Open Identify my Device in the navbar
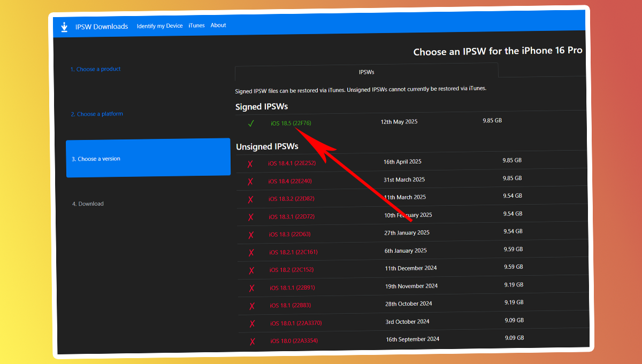The image size is (642, 364). point(159,26)
